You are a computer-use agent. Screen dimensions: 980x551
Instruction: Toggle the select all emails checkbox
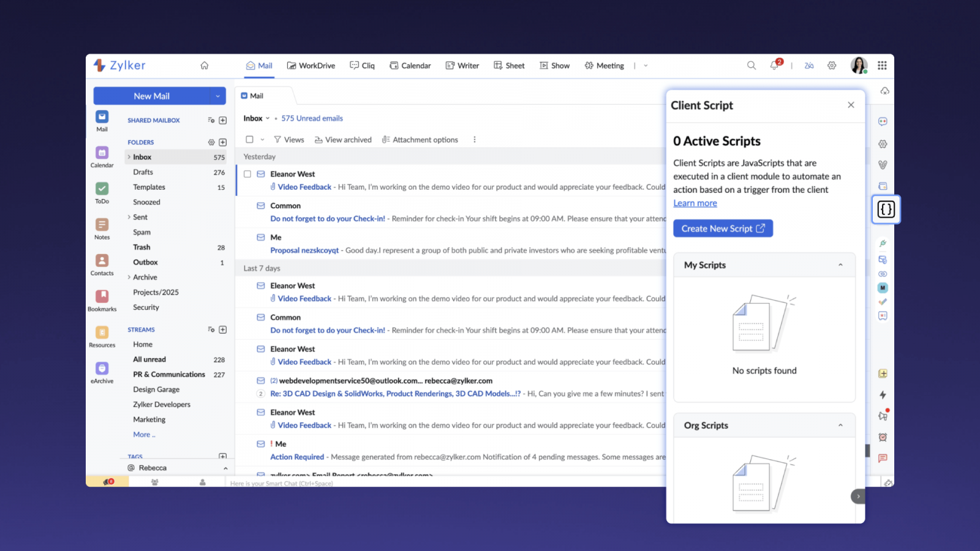[x=249, y=140]
